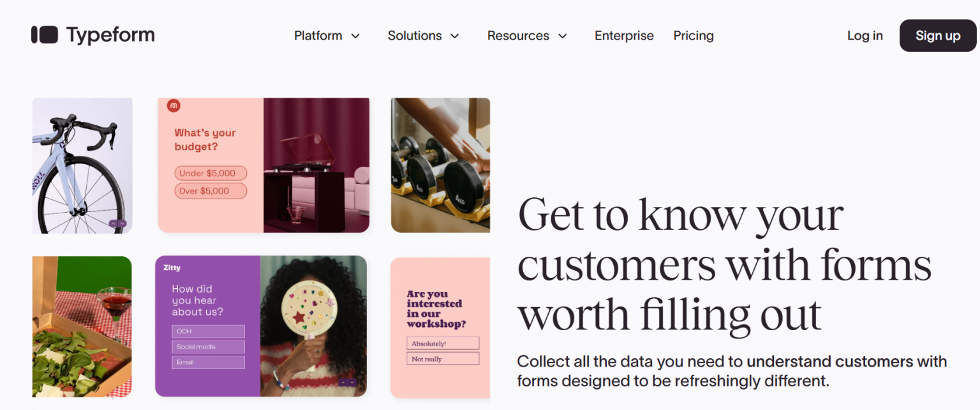The height and width of the screenshot is (410, 980).
Task: Open the Solutions dropdown menu
Action: pos(423,36)
